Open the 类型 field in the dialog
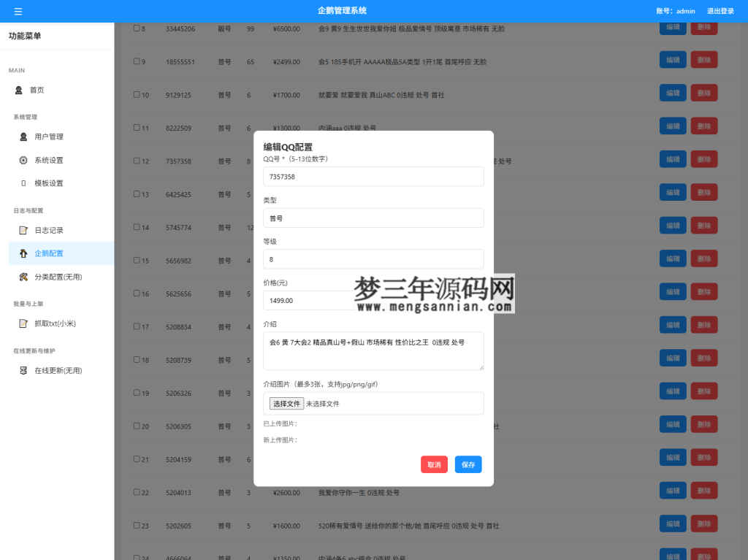Image resolution: width=748 pixels, height=560 pixels. [x=373, y=217]
